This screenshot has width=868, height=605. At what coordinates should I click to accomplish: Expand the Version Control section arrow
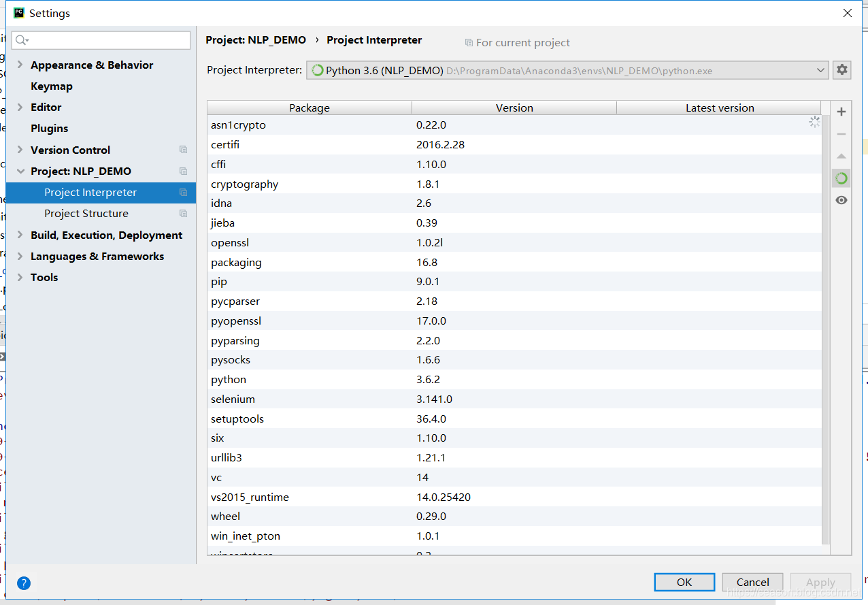(x=20, y=150)
